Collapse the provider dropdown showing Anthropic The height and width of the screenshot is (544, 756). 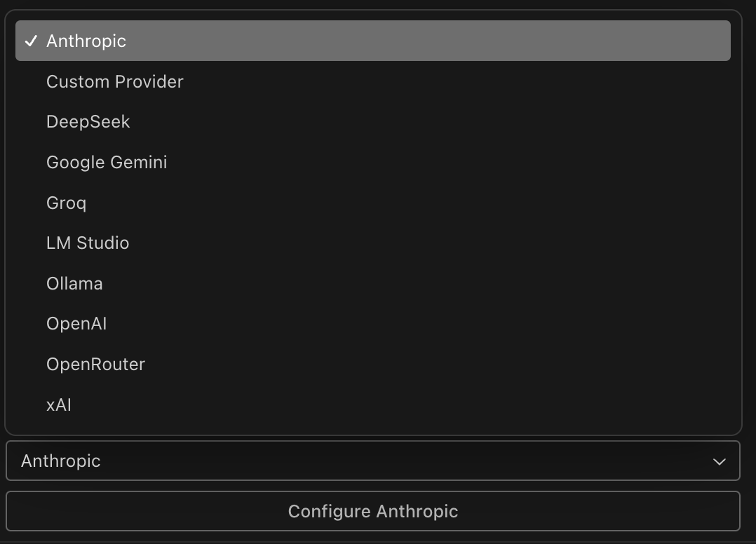tap(372, 461)
